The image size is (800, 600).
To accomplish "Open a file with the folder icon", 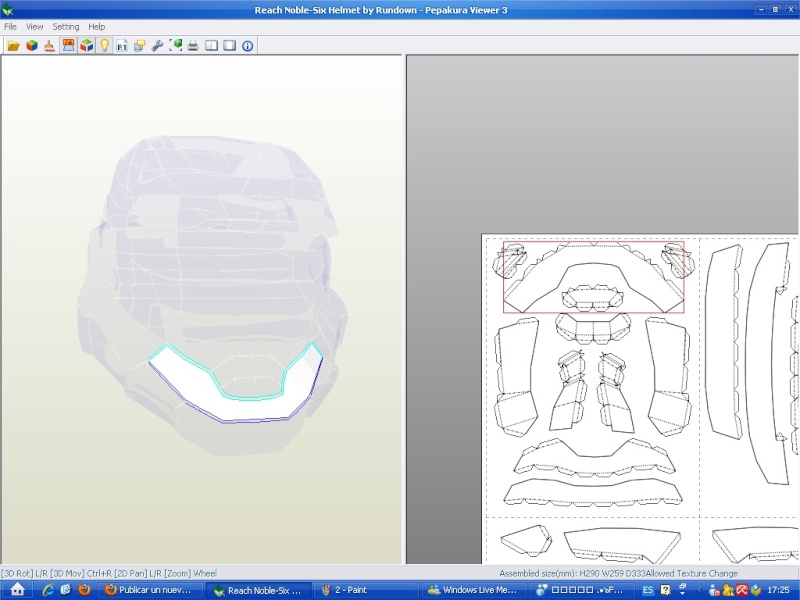I will [13, 46].
